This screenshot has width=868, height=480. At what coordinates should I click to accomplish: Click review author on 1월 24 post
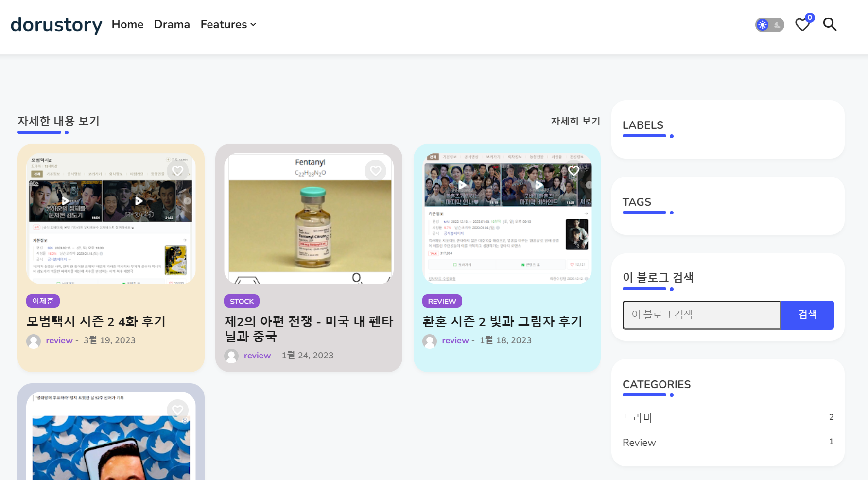pos(257,356)
